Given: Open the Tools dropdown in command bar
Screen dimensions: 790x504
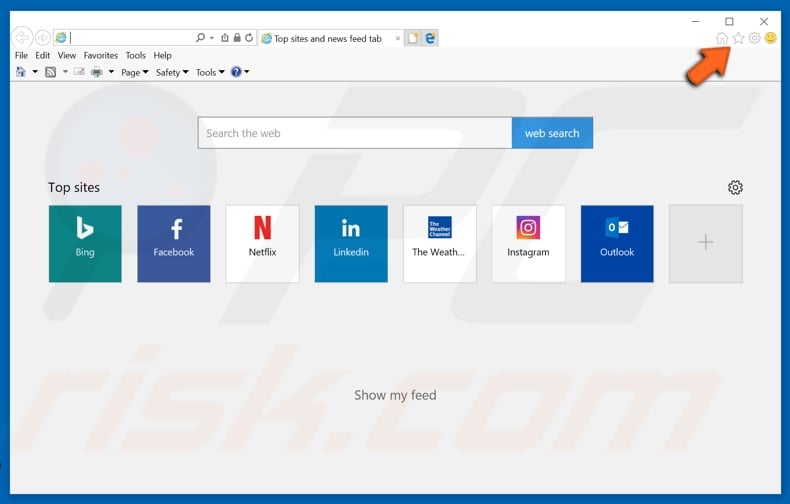Looking at the screenshot, I should pyautogui.click(x=210, y=73).
